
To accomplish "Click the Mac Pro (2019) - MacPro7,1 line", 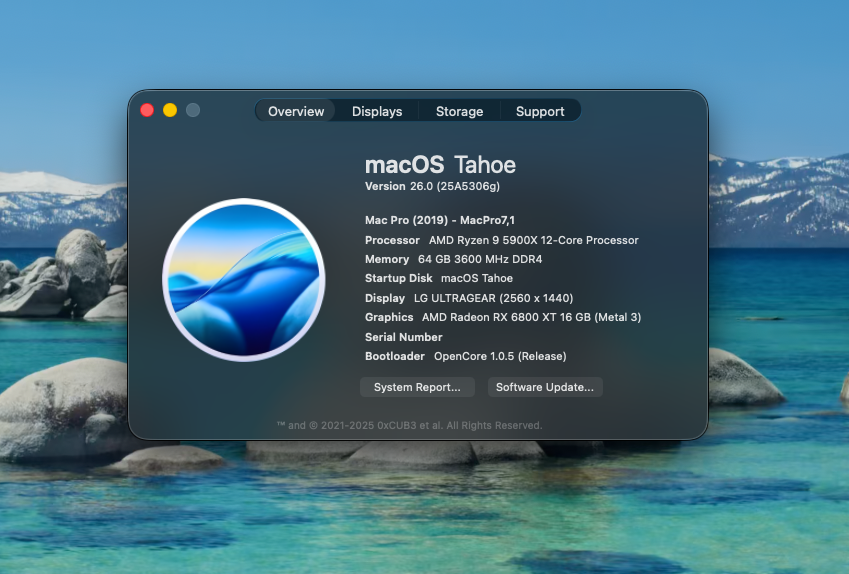I will pyautogui.click(x=440, y=220).
